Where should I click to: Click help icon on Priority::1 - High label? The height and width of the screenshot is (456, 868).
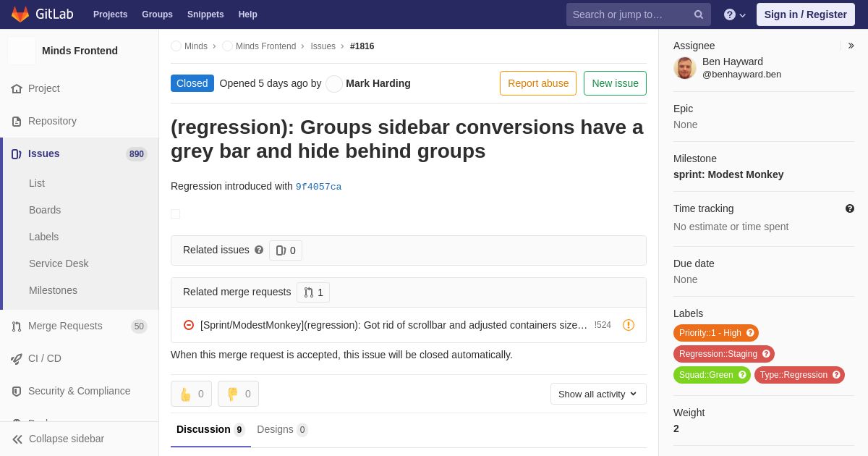pyautogui.click(x=750, y=333)
